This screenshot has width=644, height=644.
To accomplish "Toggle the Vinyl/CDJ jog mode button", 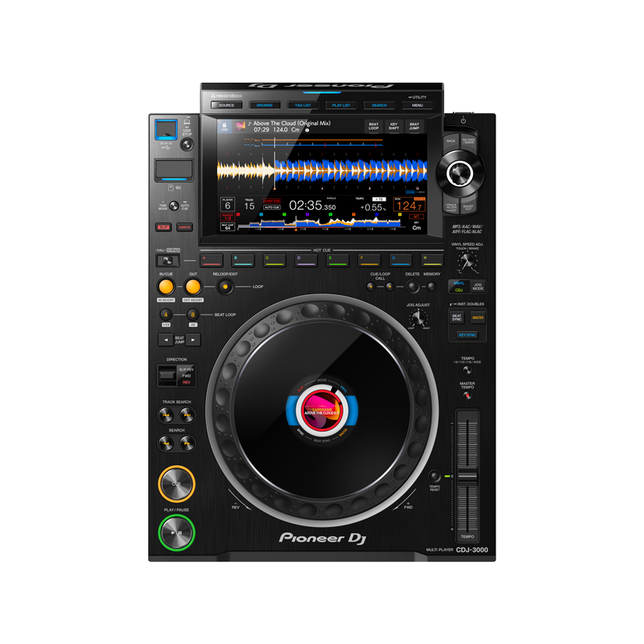I will click(x=459, y=286).
